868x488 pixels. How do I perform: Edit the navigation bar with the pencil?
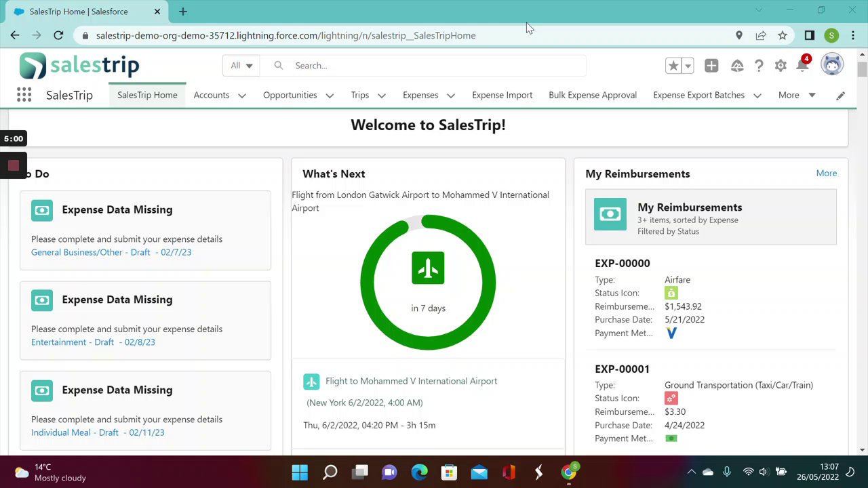point(840,96)
